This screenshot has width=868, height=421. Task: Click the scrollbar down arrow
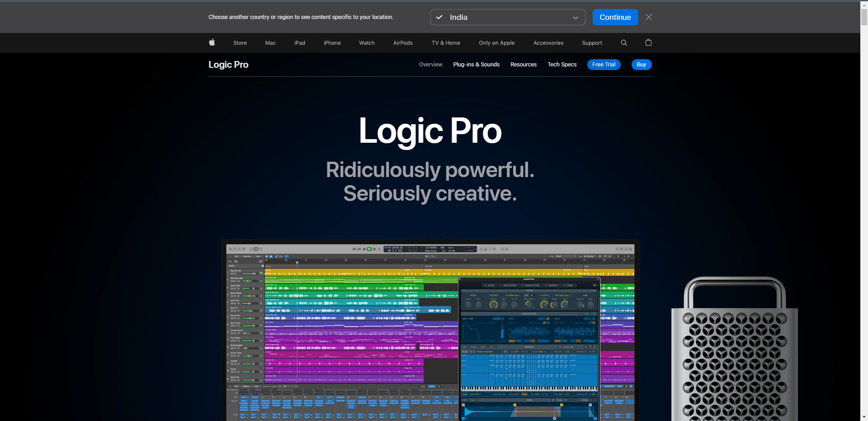864,417
